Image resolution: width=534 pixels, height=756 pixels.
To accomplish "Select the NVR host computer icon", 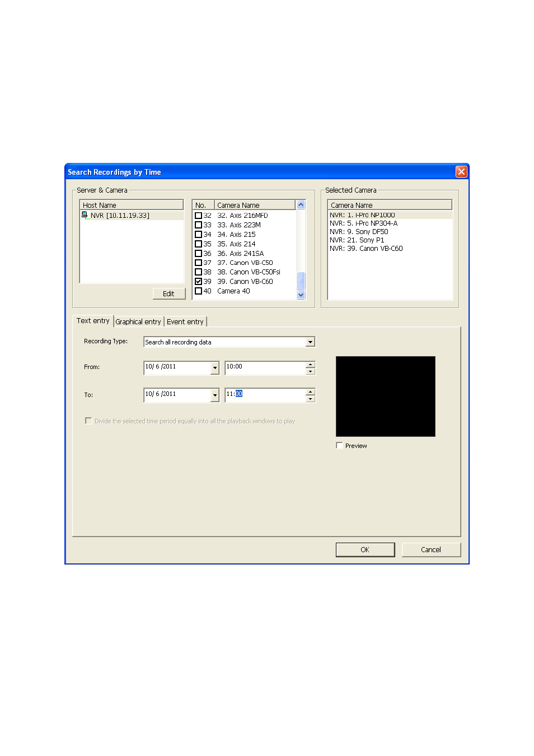I will (85, 215).
